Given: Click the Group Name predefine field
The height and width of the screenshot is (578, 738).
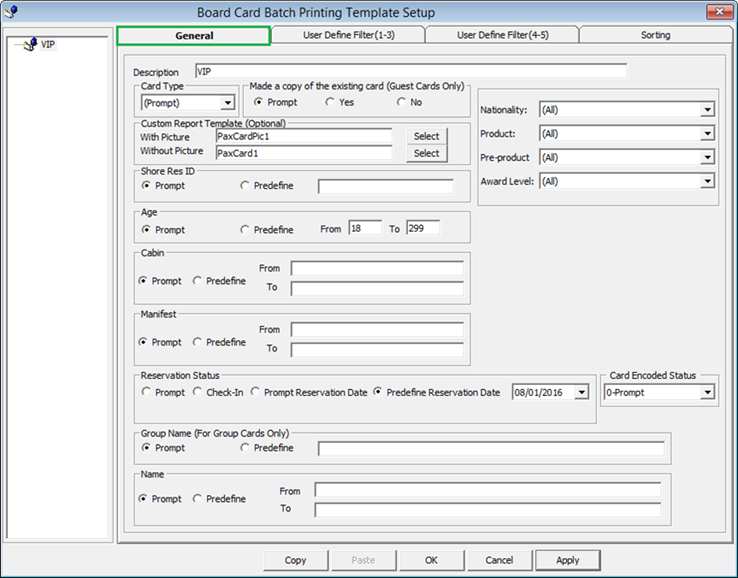Looking at the screenshot, I should click(x=491, y=449).
